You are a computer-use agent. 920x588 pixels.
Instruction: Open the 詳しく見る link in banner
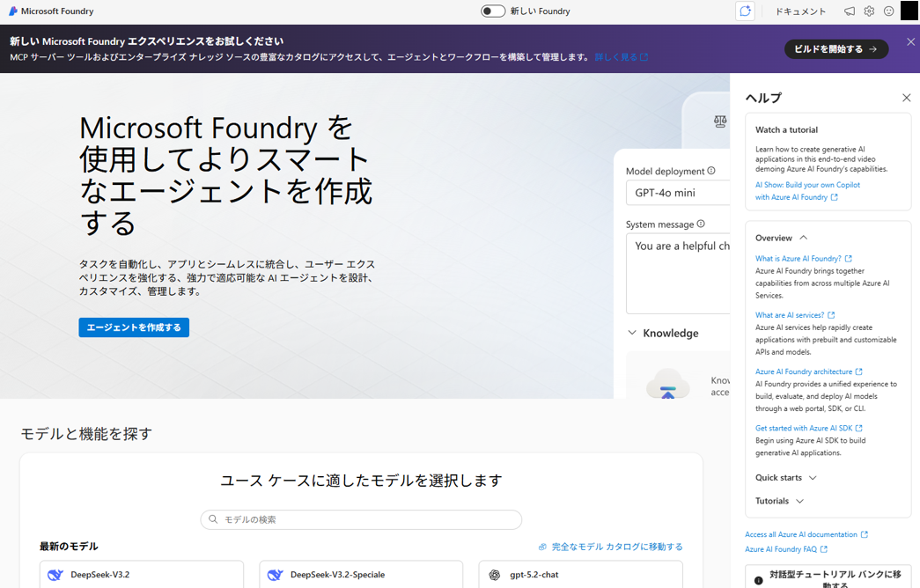(x=622, y=57)
